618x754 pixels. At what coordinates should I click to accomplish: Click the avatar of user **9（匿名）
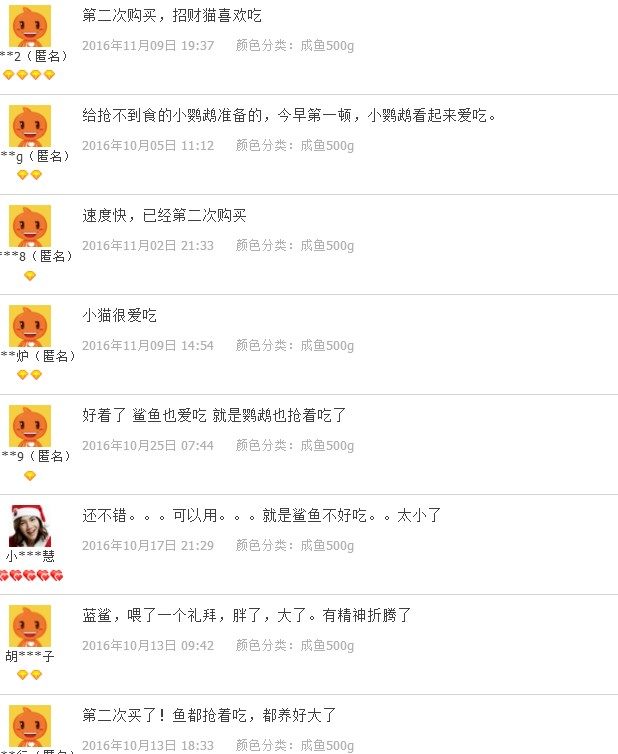point(30,426)
